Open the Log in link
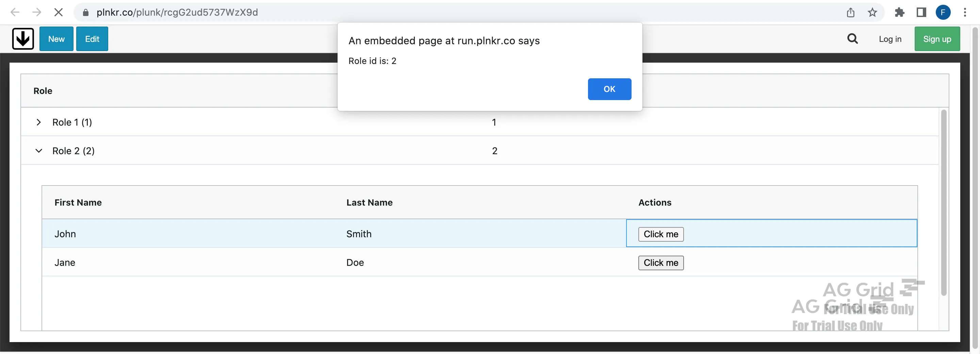This screenshot has height=354, width=980. 890,39
